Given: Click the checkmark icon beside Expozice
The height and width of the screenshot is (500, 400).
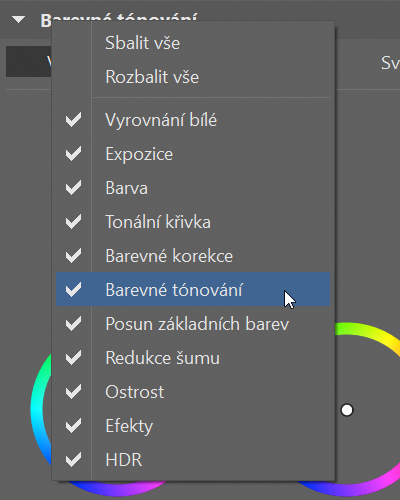Looking at the screenshot, I should pyautogui.click(x=73, y=154).
